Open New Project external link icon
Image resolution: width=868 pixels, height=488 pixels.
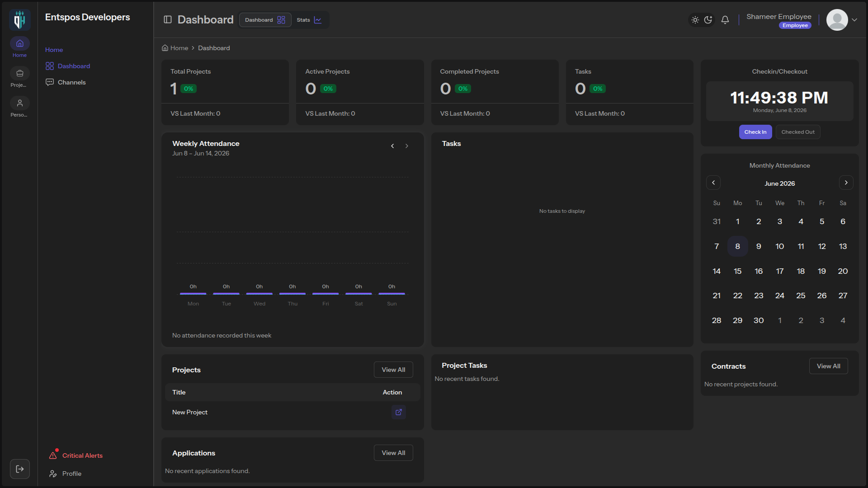coord(399,412)
